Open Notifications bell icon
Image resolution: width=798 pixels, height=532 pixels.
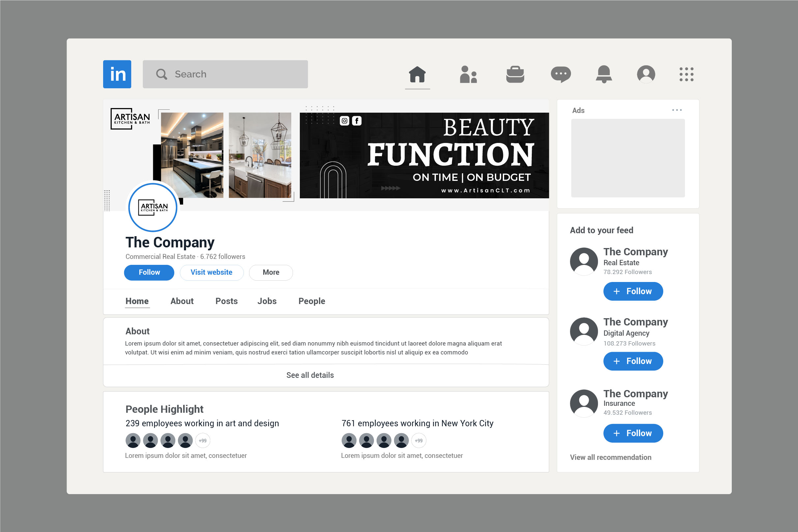click(x=604, y=74)
